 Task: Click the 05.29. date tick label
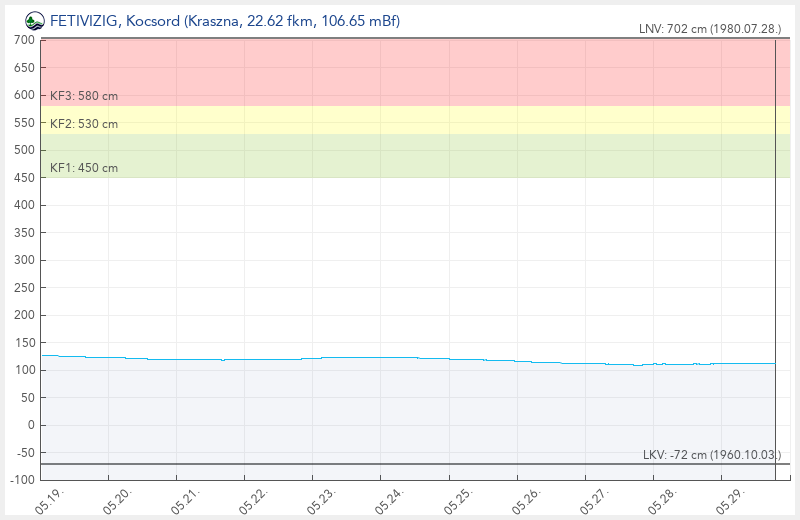click(x=730, y=501)
